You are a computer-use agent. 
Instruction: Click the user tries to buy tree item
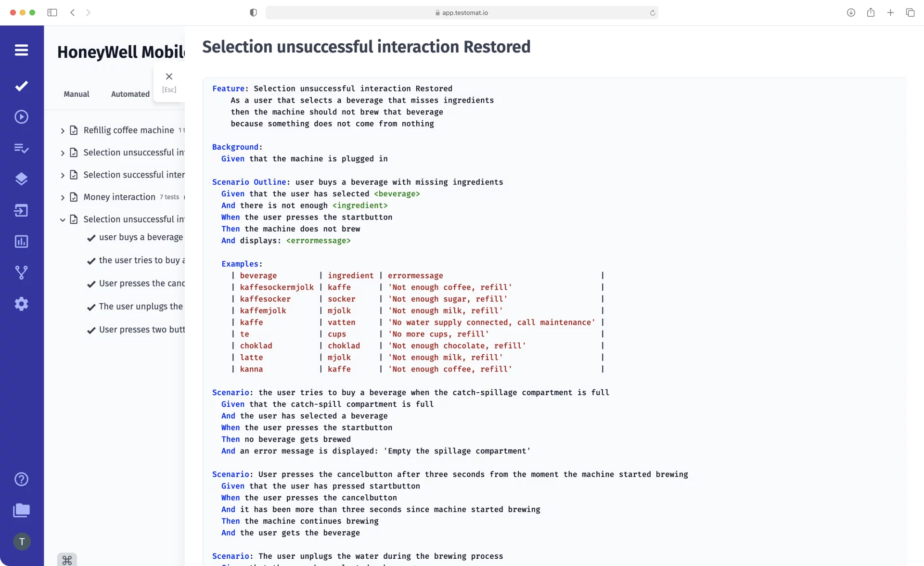click(141, 260)
